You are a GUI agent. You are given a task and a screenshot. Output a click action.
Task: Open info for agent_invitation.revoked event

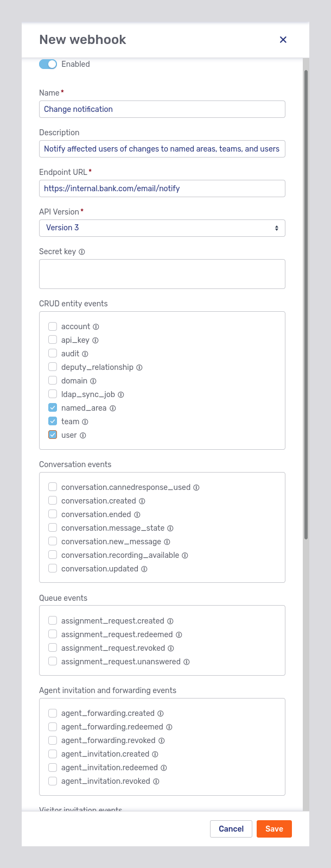(157, 781)
